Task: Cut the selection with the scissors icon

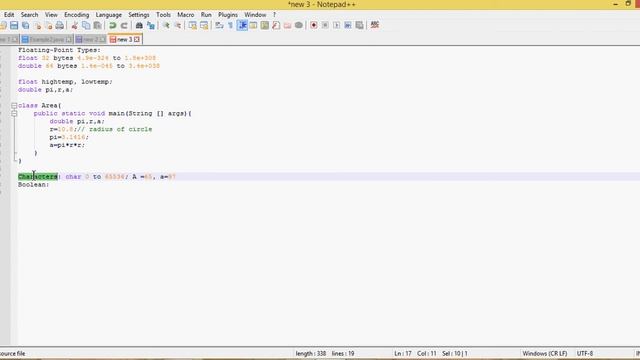Action: (x=74, y=25)
